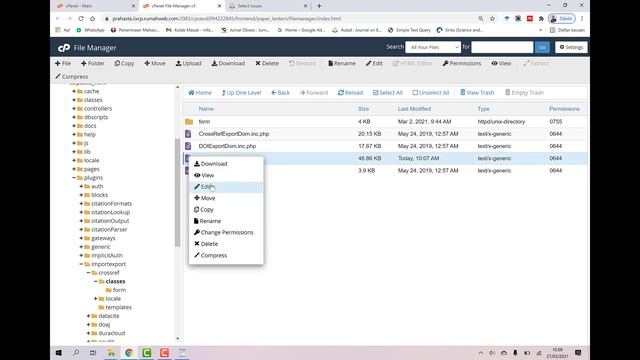The width and height of the screenshot is (640, 360).
Task: Choose Compress in the context menu
Action: point(226,255)
